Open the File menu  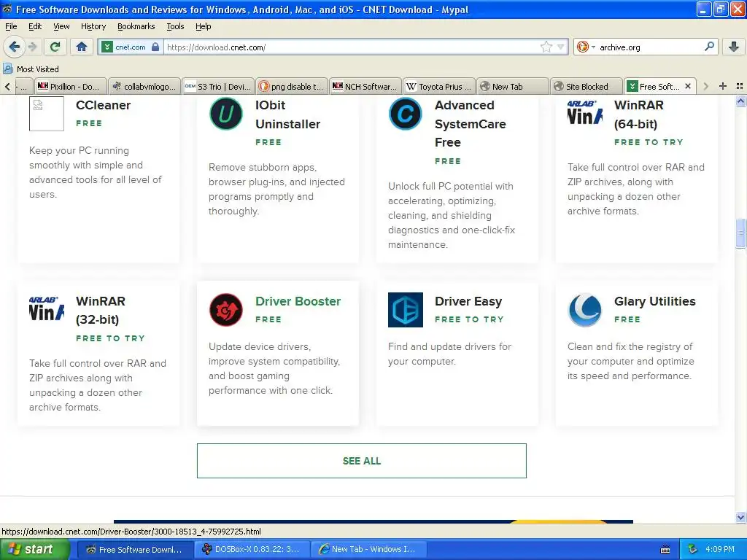pos(11,26)
